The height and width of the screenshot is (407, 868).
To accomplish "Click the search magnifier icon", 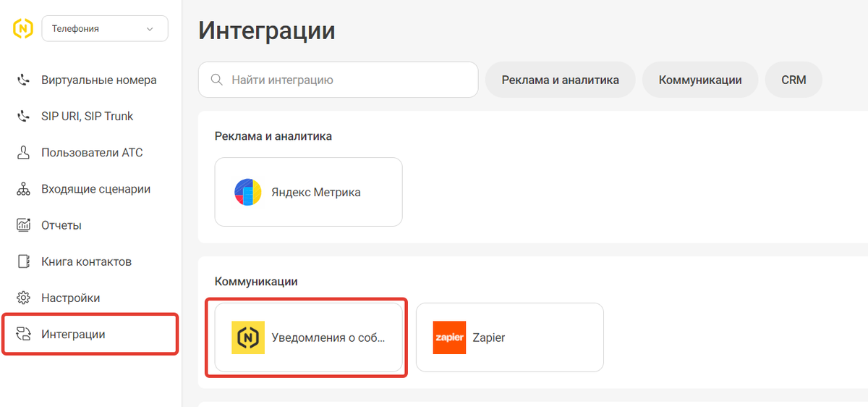I will coord(216,80).
